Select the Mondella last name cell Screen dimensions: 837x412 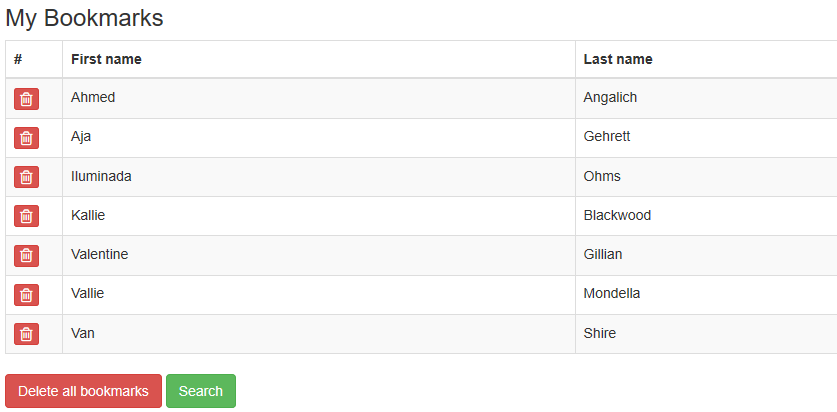706,294
